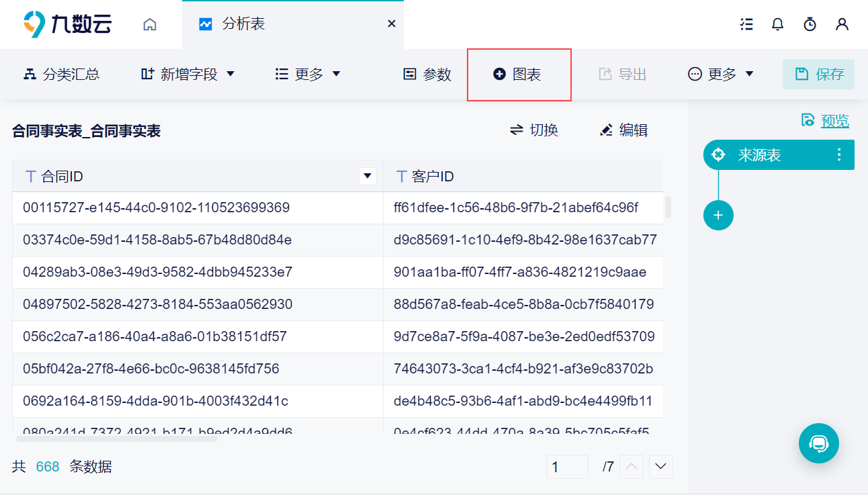The height and width of the screenshot is (495, 868).
Task: Select cell 04897502-5828-4273-8184-553aa0562930
Action: (x=198, y=304)
